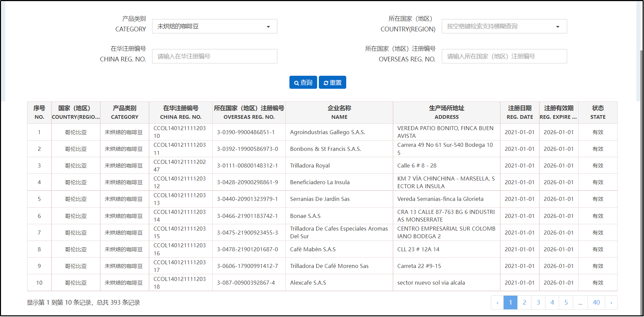644x317 pixels.
Task: Click the COUNTRY(REGION) column header in table
Action: point(76,112)
